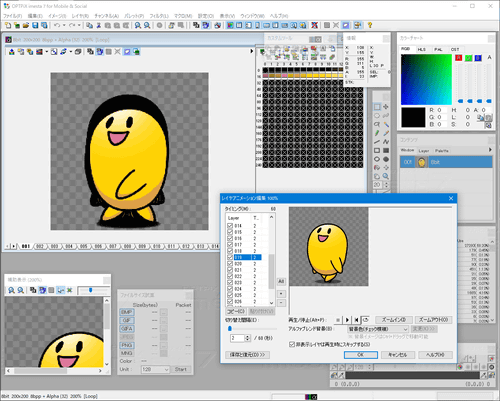The width and height of the screenshot is (500, 401).
Task: Select the magnifier zoom tool in toolbox
Action: click(386, 176)
